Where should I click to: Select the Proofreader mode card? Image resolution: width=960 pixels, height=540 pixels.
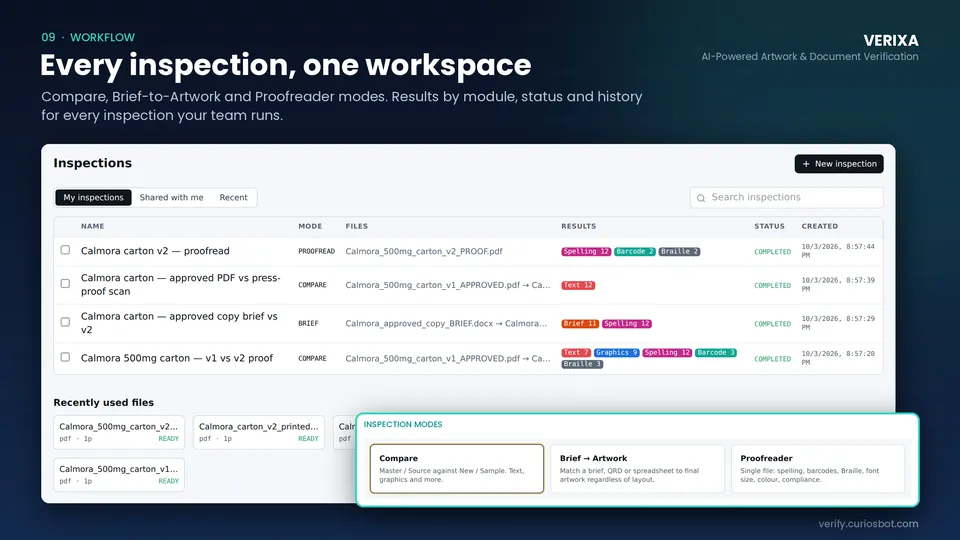(x=818, y=468)
